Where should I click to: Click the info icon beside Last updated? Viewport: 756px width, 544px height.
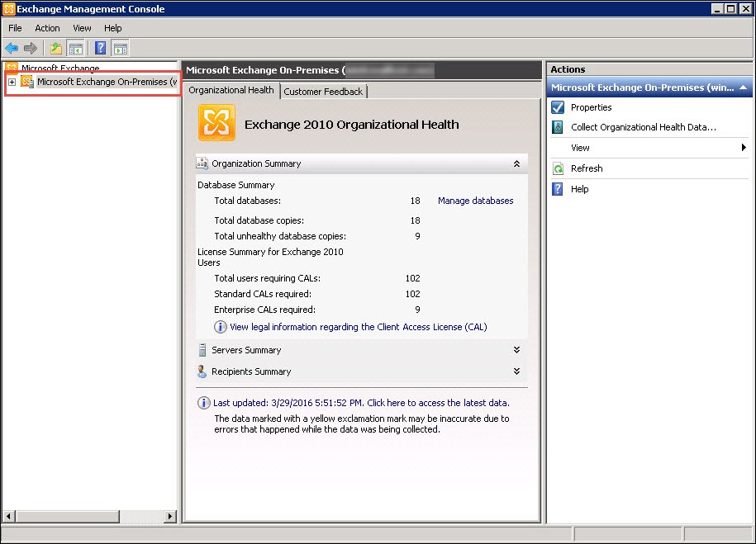click(x=204, y=403)
